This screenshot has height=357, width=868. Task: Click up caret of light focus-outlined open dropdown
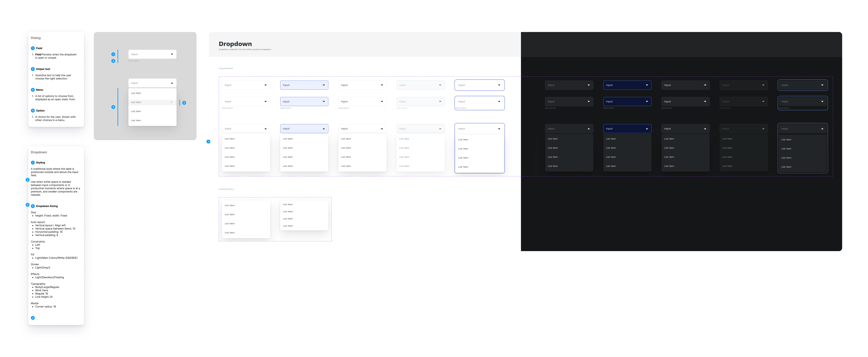click(x=499, y=129)
